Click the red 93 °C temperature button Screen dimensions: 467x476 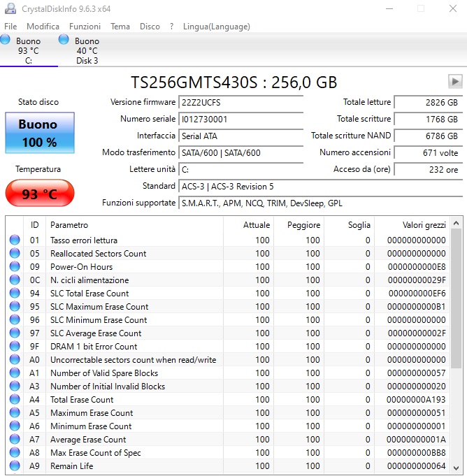[x=40, y=194]
